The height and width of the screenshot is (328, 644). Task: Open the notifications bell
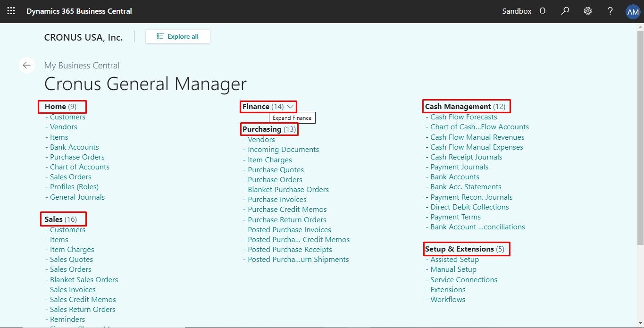(x=543, y=11)
